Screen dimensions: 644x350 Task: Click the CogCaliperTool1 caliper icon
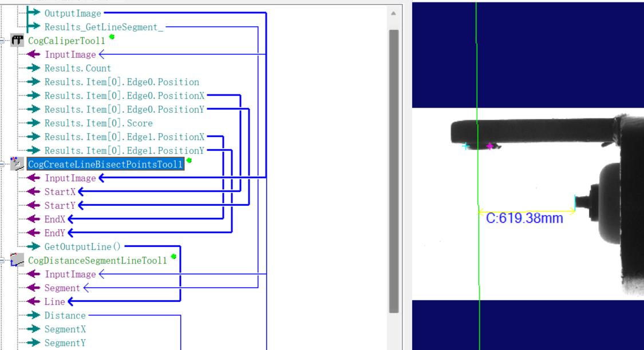point(17,40)
